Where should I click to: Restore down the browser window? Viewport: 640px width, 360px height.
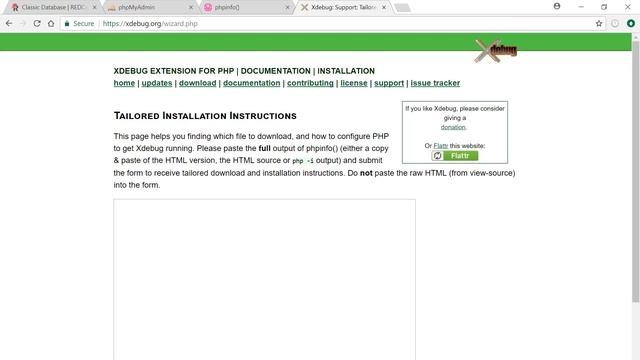pos(604,7)
